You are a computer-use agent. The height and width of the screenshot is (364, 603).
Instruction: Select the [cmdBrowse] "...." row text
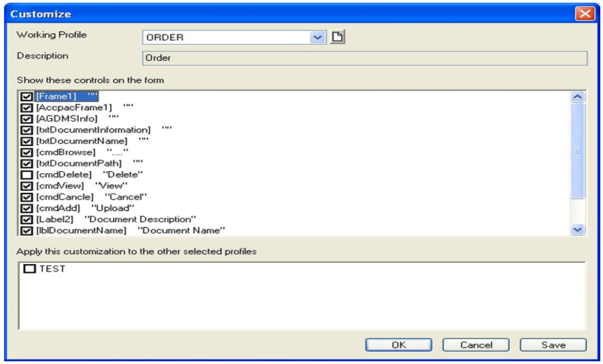(82, 151)
